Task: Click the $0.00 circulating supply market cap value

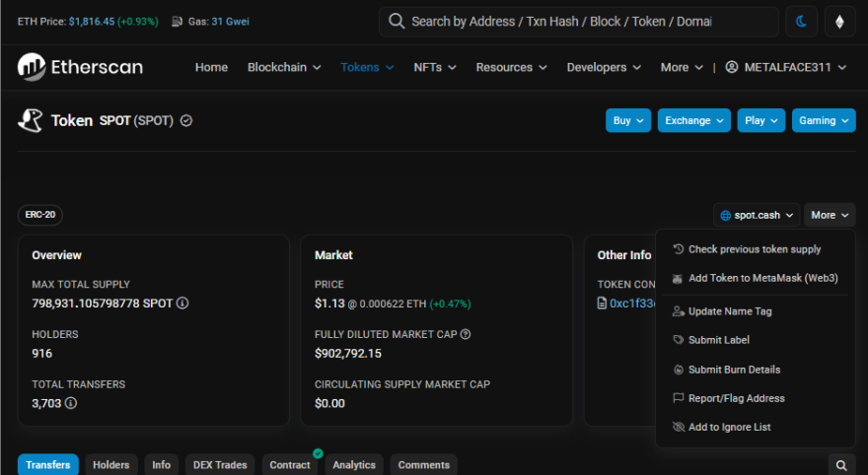Action: (329, 403)
